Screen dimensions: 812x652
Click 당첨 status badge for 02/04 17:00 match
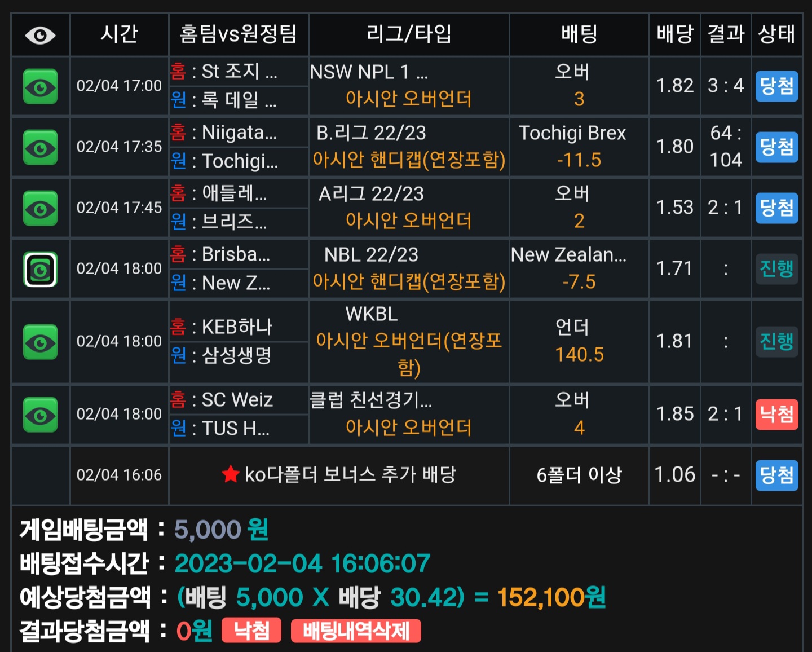[776, 86]
